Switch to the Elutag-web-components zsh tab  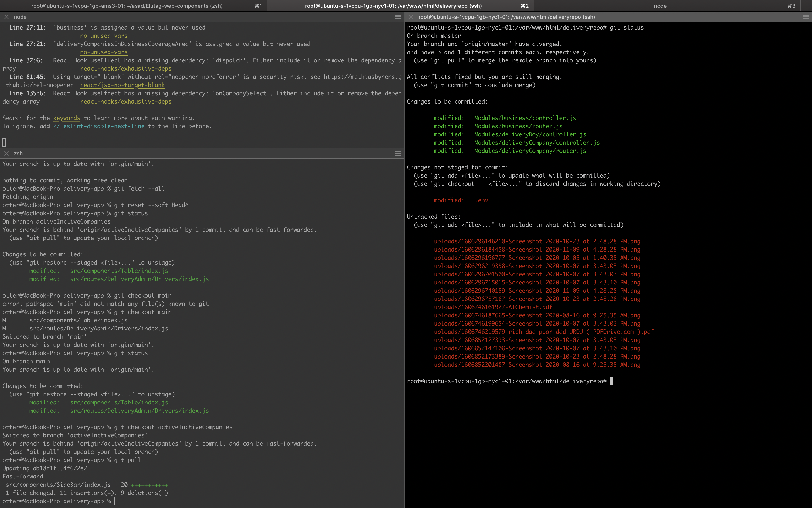coord(133,6)
